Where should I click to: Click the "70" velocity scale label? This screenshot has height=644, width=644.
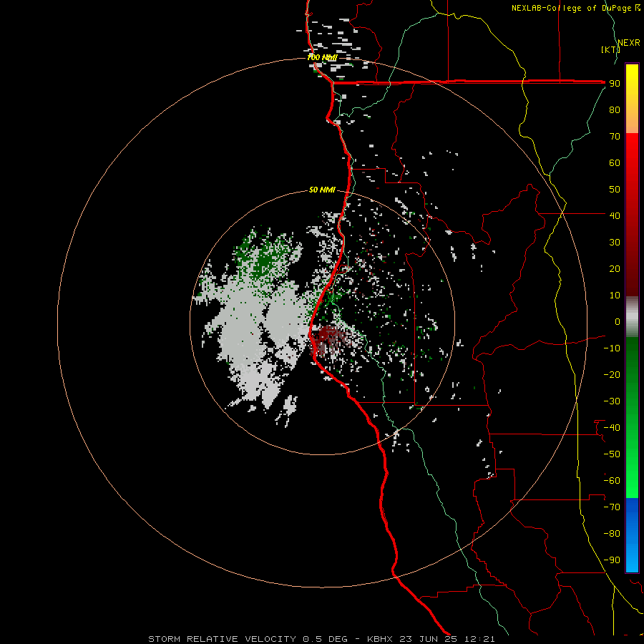click(x=615, y=137)
